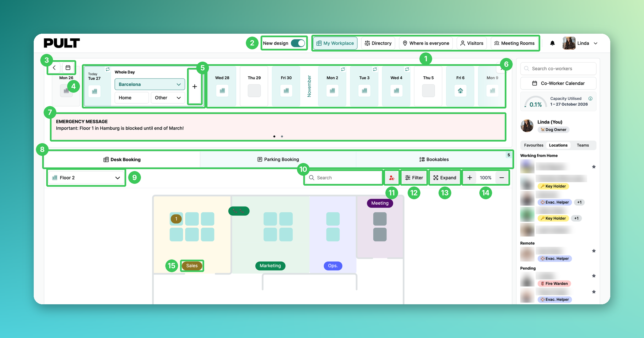
Task: Open the Filter options
Action: (414, 178)
